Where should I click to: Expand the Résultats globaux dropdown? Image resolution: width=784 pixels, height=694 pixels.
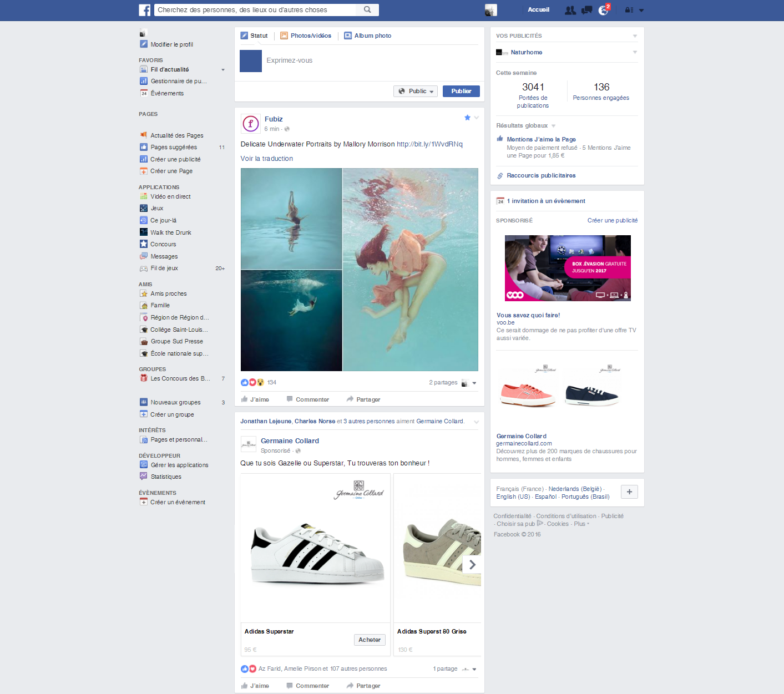tap(553, 126)
